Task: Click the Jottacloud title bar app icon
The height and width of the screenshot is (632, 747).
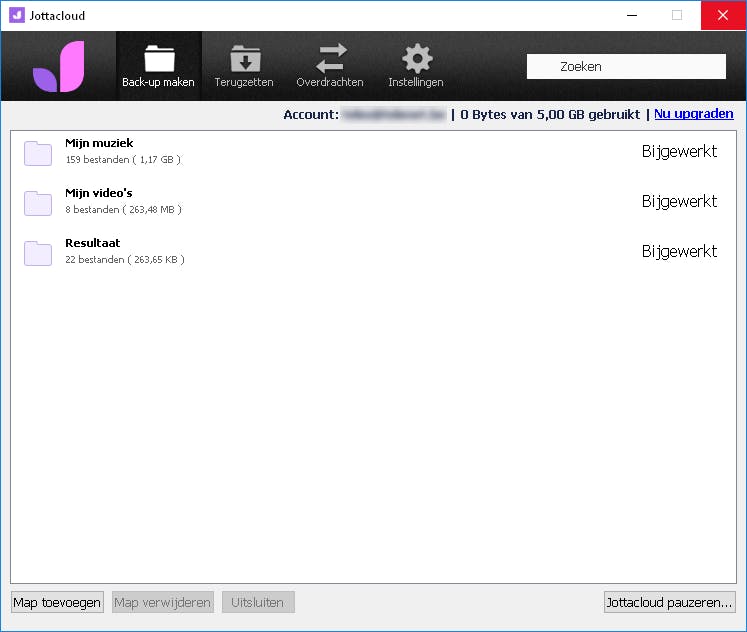Action: tap(17, 15)
